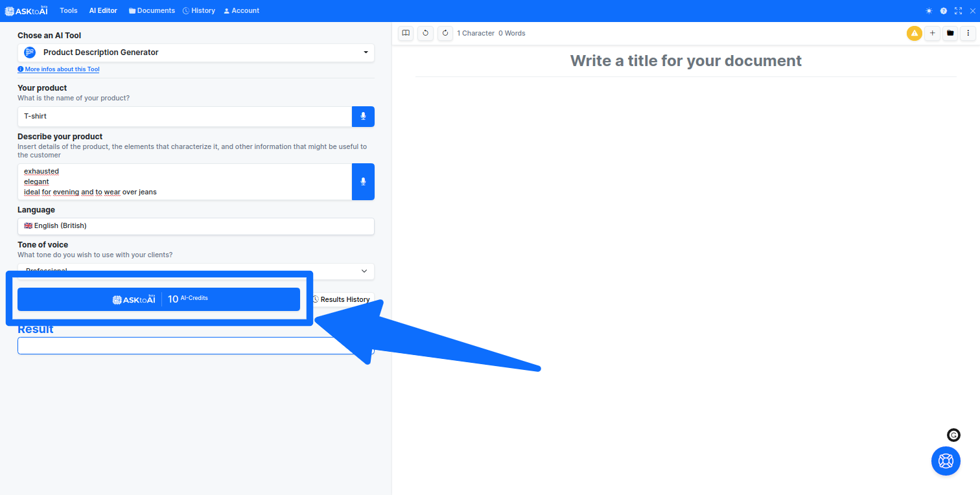980x495 pixels.
Task: Toggle fullscreen mode in the top bar
Action: click(958, 10)
